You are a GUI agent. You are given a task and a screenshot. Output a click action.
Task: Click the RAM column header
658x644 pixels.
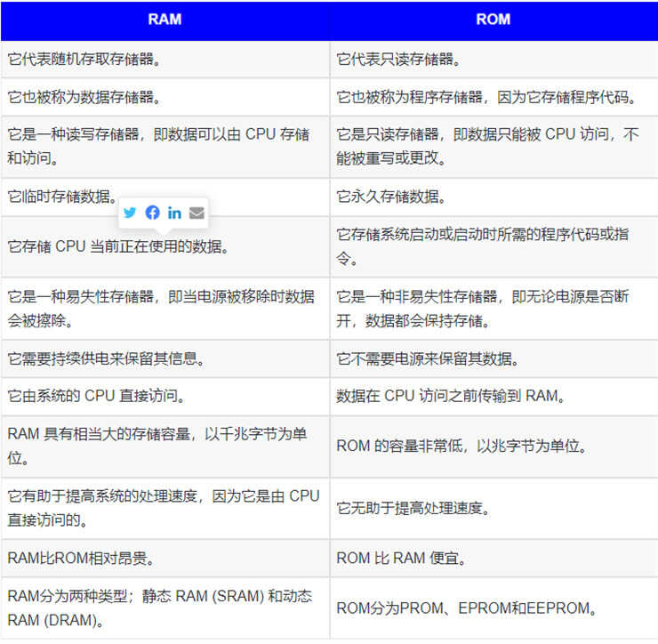coord(164,20)
